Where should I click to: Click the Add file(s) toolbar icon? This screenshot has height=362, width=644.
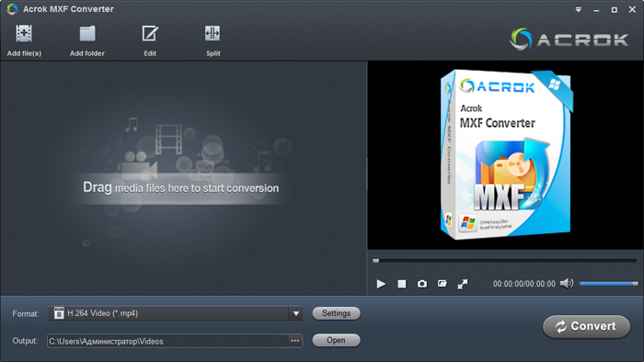pos(24,34)
